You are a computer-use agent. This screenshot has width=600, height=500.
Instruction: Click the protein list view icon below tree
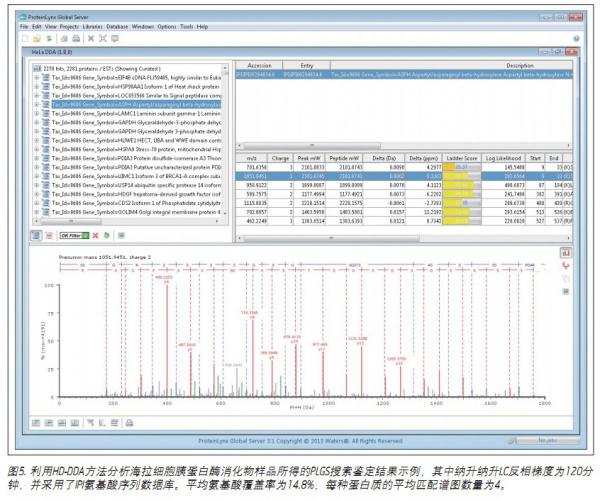pyautogui.click(x=35, y=235)
